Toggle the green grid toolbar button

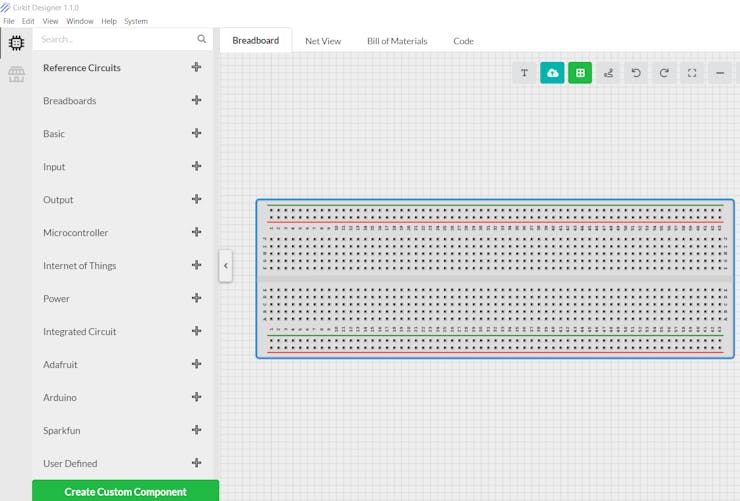point(580,73)
